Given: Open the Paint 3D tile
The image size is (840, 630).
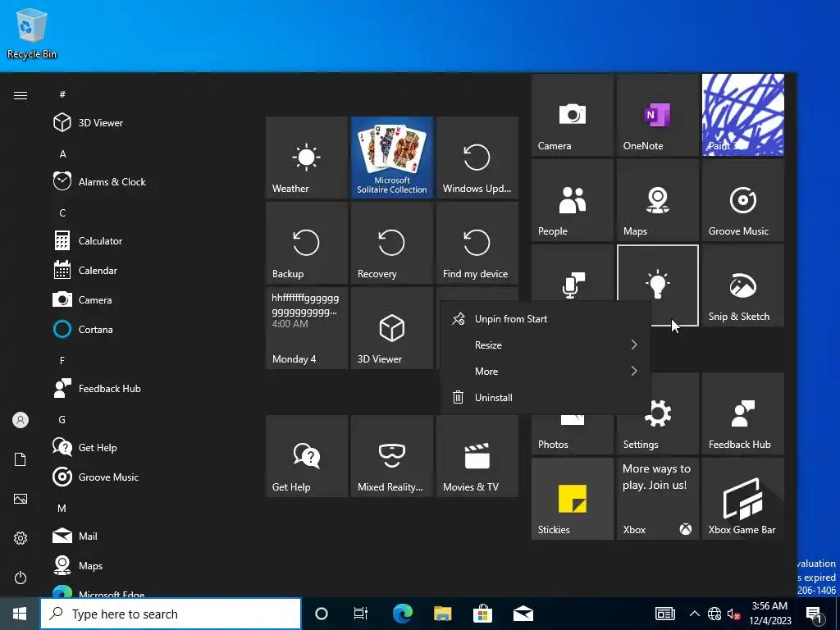Looking at the screenshot, I should 743,115.
